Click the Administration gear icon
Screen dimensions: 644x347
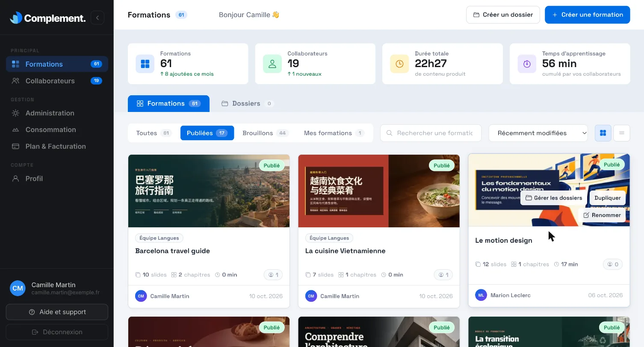pos(15,113)
